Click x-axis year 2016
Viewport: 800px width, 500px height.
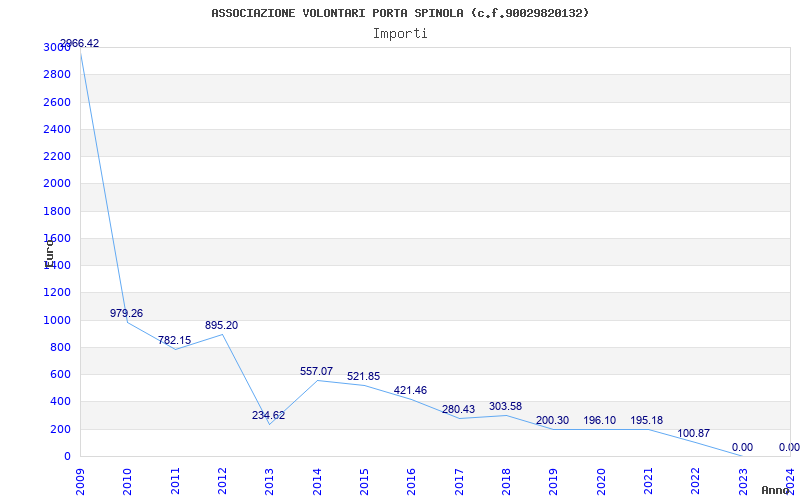(411, 482)
